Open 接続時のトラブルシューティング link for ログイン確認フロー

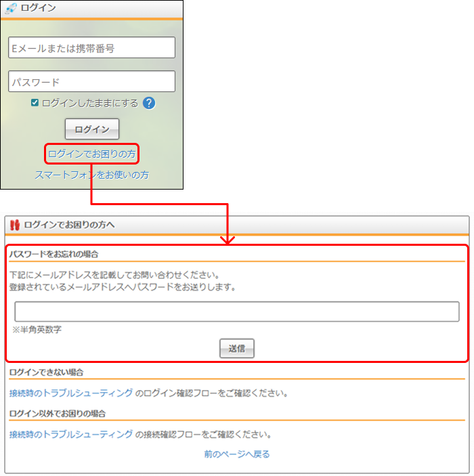[71, 393]
